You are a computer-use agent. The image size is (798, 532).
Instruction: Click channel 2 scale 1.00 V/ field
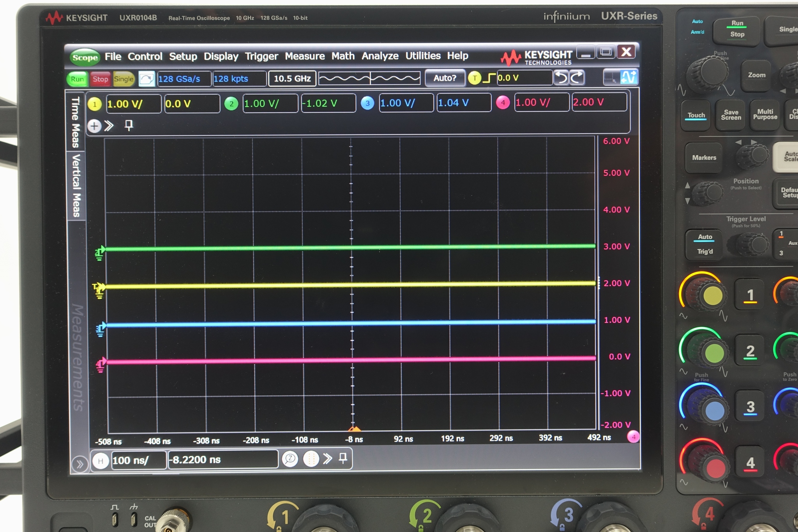click(x=270, y=103)
